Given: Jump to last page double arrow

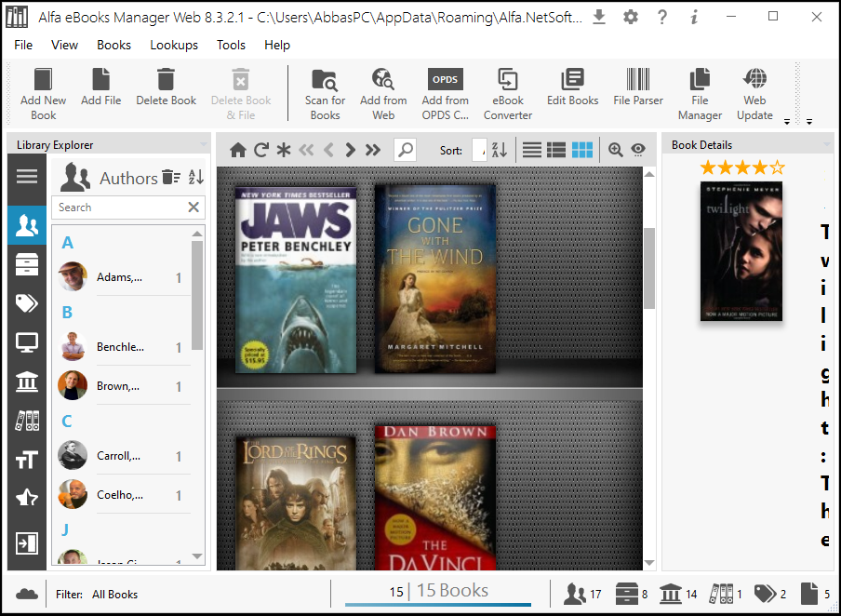Looking at the screenshot, I should (373, 150).
